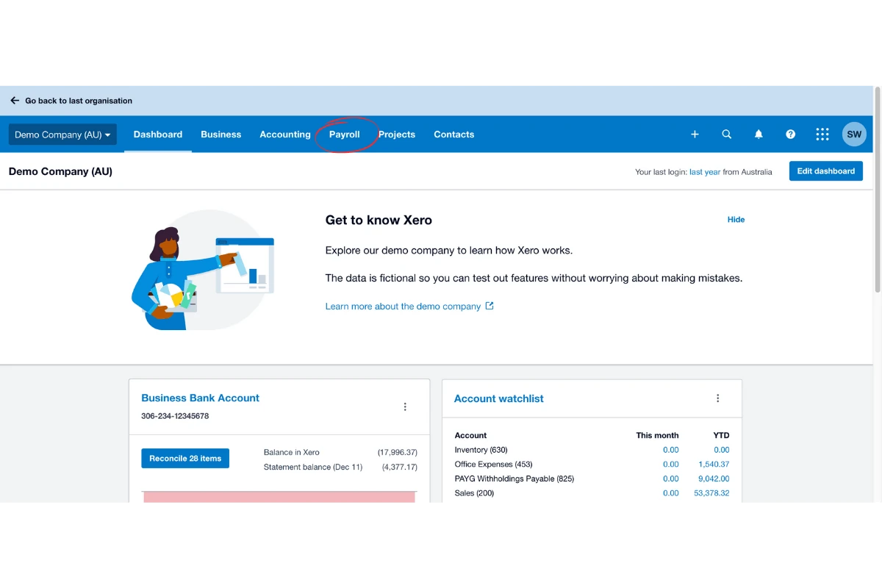Click the Get to know Xero illustration
The width and height of the screenshot is (882, 588).
point(203,269)
